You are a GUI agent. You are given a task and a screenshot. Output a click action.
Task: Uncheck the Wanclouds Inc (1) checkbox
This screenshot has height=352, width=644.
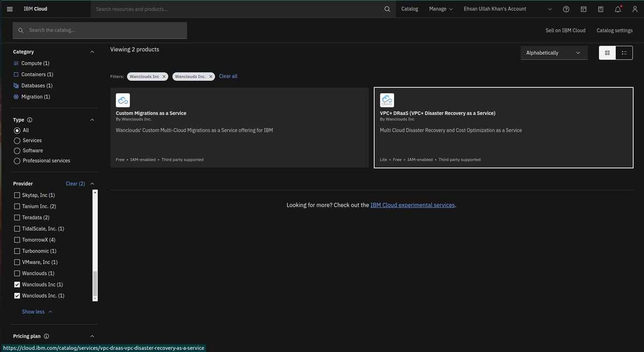17,285
